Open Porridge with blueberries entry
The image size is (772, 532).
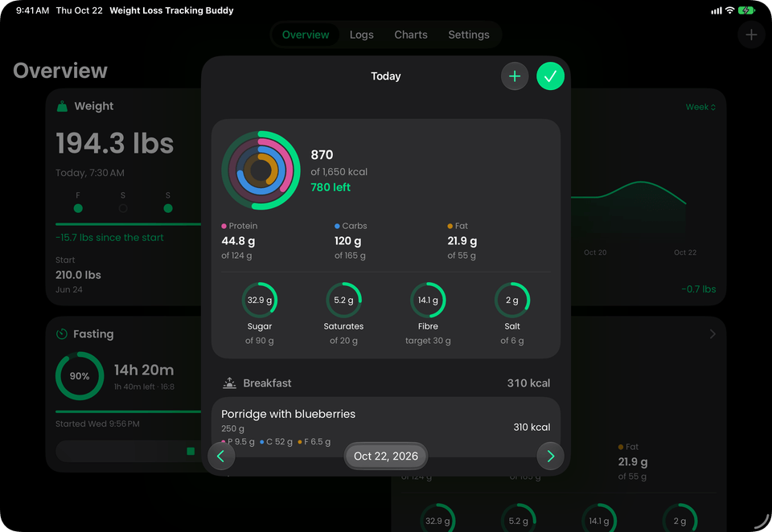coord(385,428)
